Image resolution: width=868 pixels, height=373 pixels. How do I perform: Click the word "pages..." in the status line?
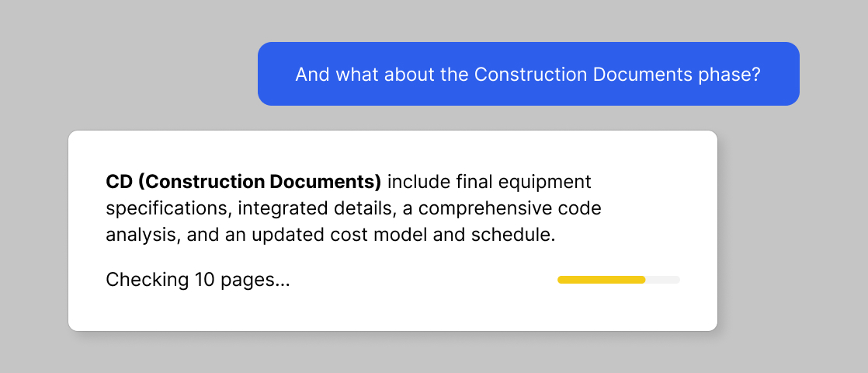(x=255, y=280)
